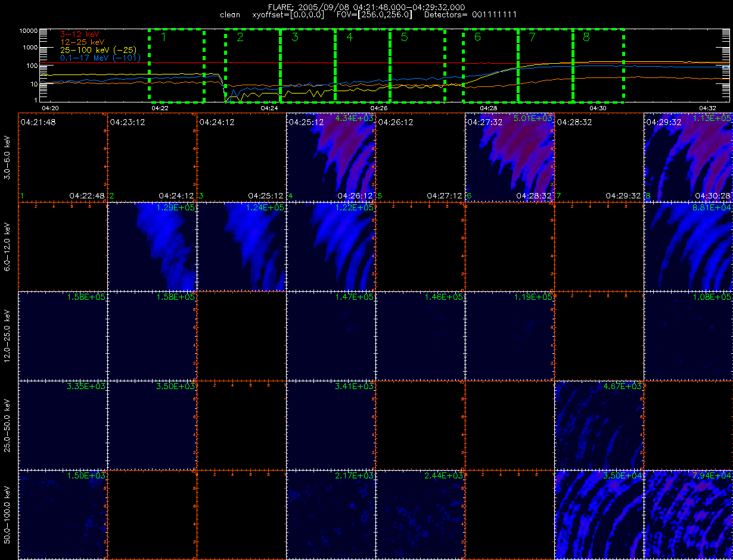Click the 04:28 tick label on the time axis
This screenshot has height=560, width=733.
point(488,107)
